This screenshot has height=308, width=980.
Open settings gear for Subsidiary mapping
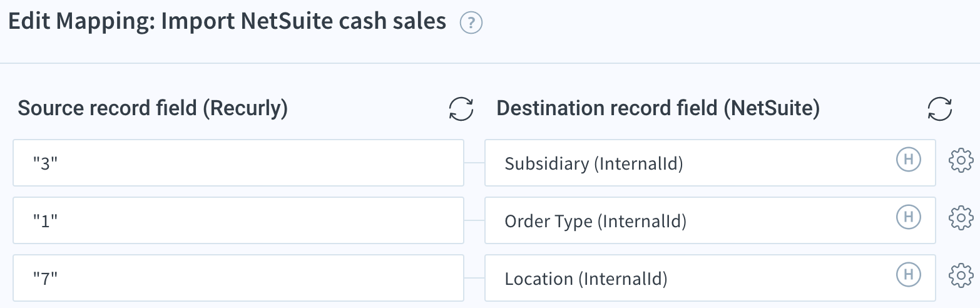961,160
